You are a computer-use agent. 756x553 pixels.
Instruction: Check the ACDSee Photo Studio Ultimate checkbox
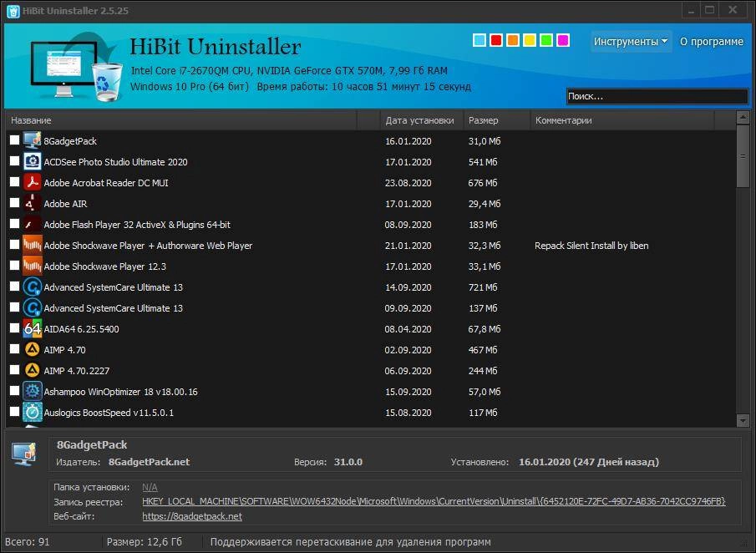point(14,160)
